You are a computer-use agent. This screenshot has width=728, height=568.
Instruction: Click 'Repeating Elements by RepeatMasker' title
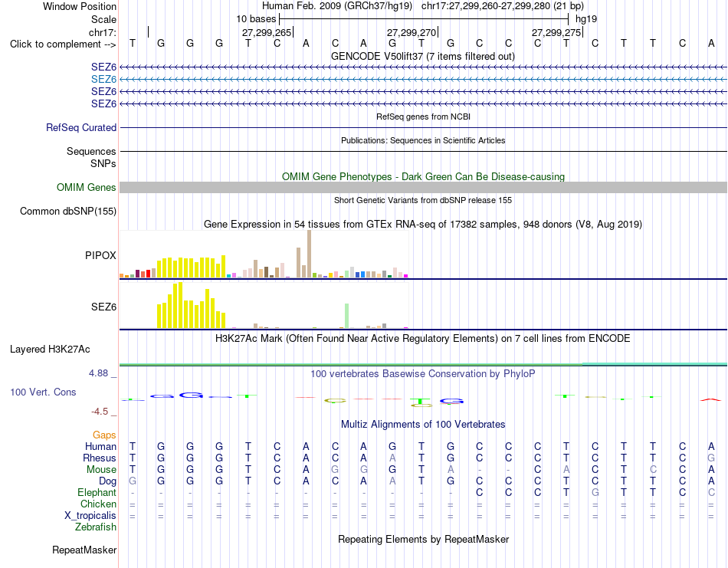pyautogui.click(x=423, y=539)
